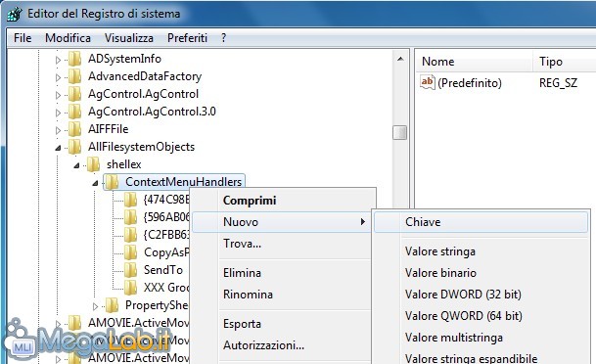Expand the AdvancedDataFactory key
Screen dimensions: 596x364
pos(58,77)
